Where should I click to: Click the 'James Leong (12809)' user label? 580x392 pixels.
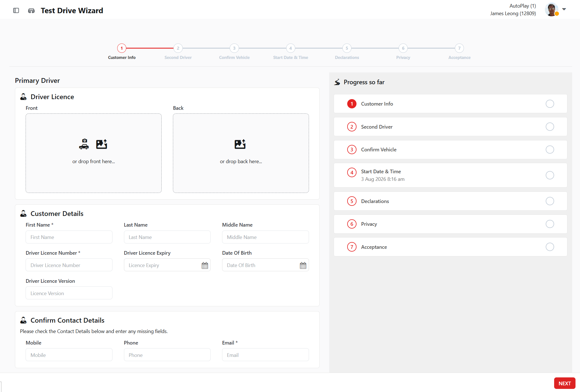[513, 13]
